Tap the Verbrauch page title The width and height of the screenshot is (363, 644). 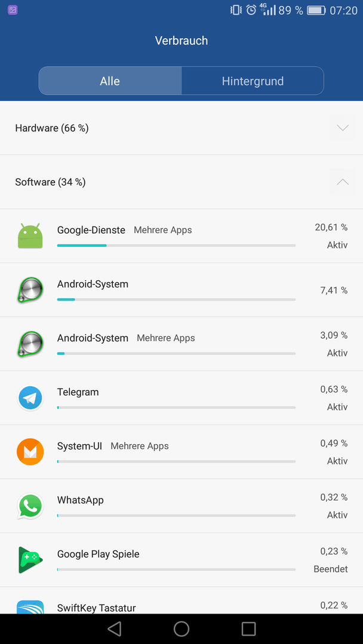(181, 41)
